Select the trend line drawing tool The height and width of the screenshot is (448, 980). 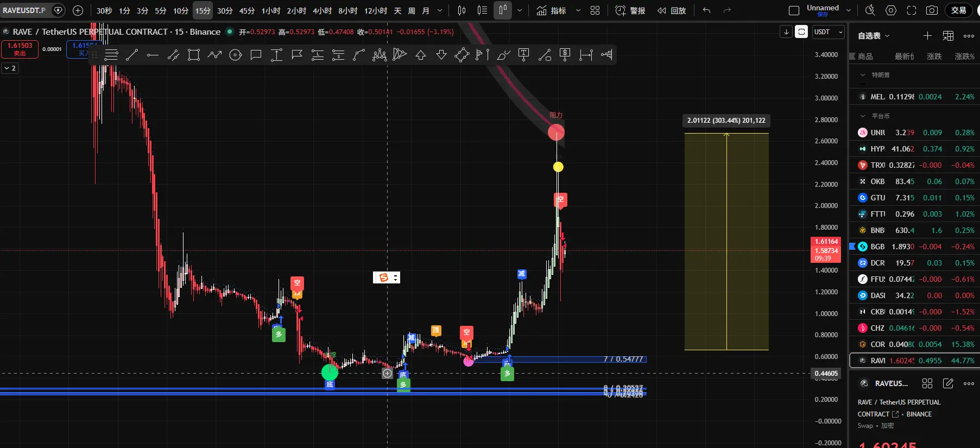132,55
